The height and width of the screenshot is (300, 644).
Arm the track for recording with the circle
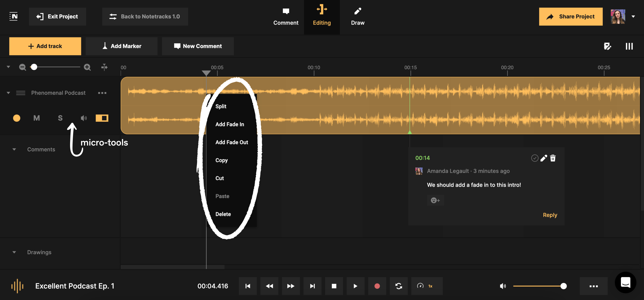[17, 118]
